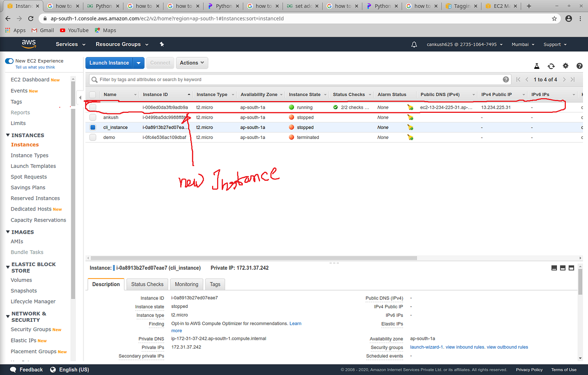Bookmark this page with the star icon
The height and width of the screenshot is (375, 588).
(x=554, y=18)
